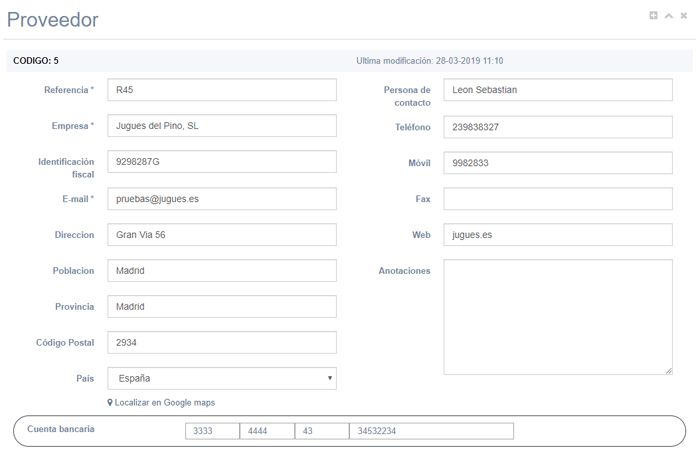
Task: Collapse the Proveedor panel with the chevron
Action: point(669,16)
